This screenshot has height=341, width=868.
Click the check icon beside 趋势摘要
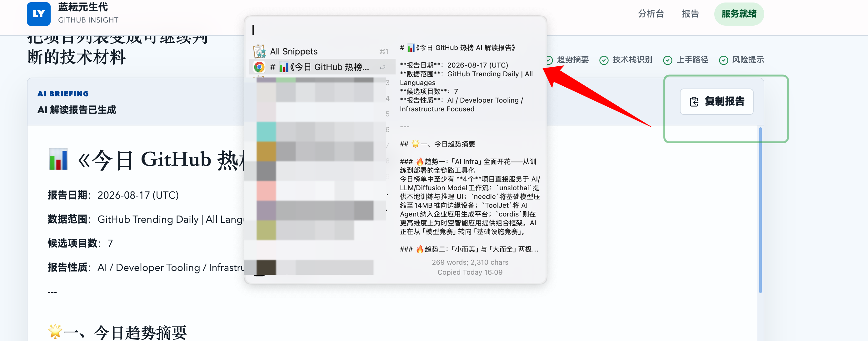coord(549,60)
